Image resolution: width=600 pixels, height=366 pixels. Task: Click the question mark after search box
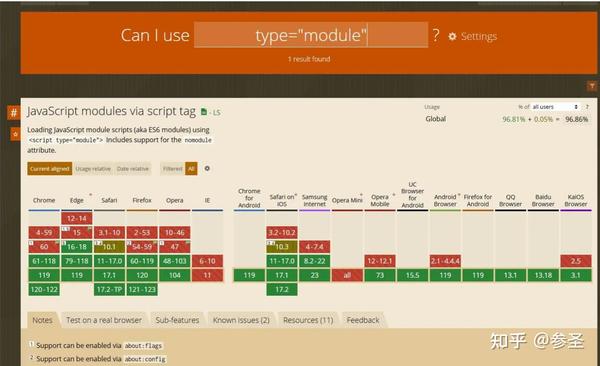(x=436, y=35)
